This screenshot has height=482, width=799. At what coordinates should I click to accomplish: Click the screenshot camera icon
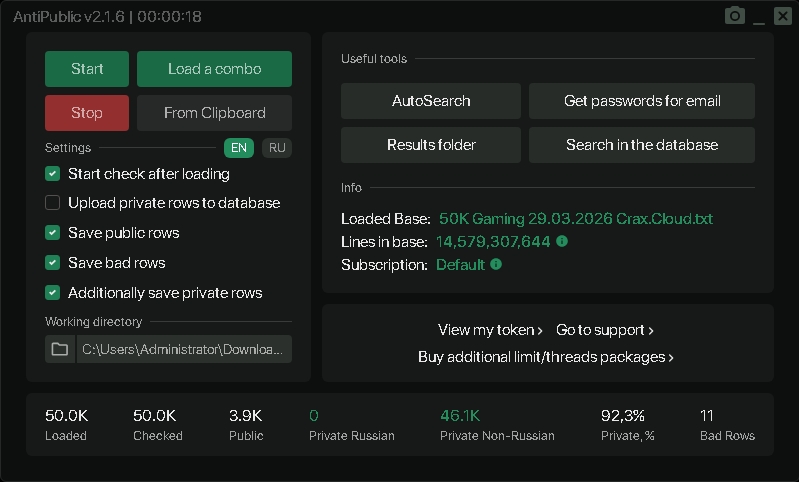(x=735, y=16)
